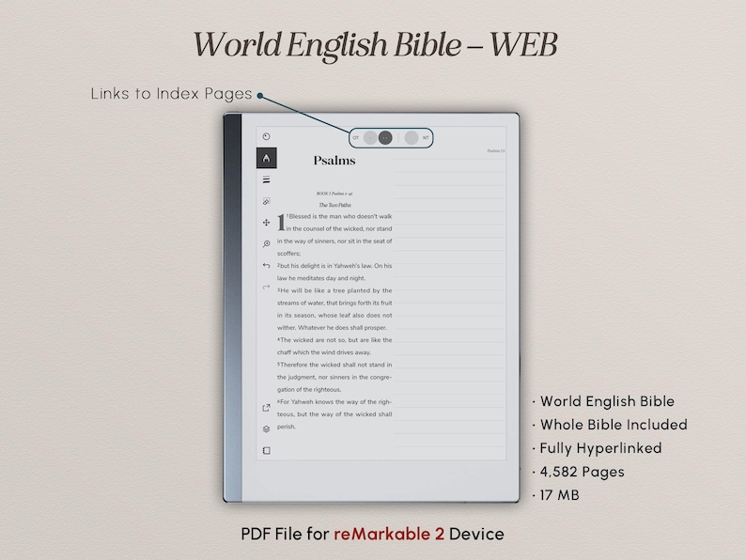The image size is (746, 560).
Task: Open the layers panel icon
Action: (267, 429)
